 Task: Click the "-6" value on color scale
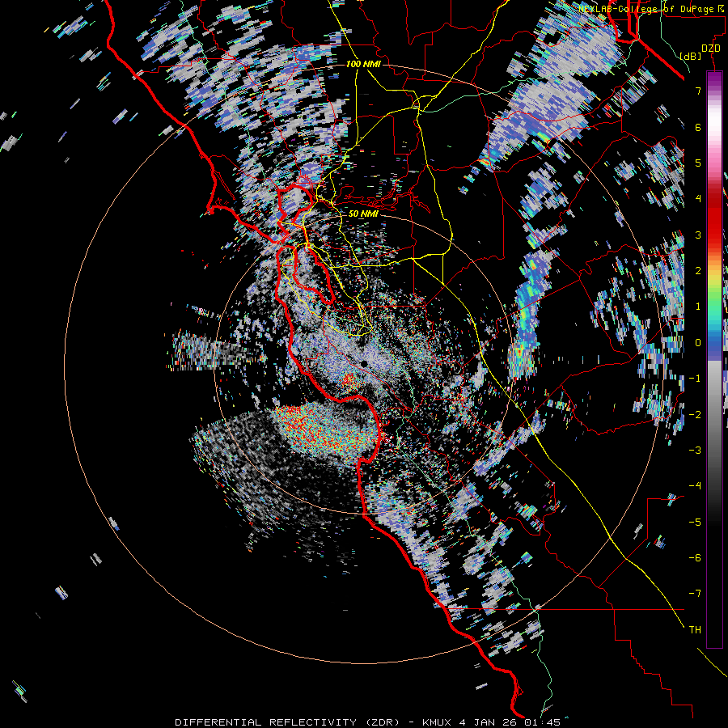pyautogui.click(x=695, y=557)
